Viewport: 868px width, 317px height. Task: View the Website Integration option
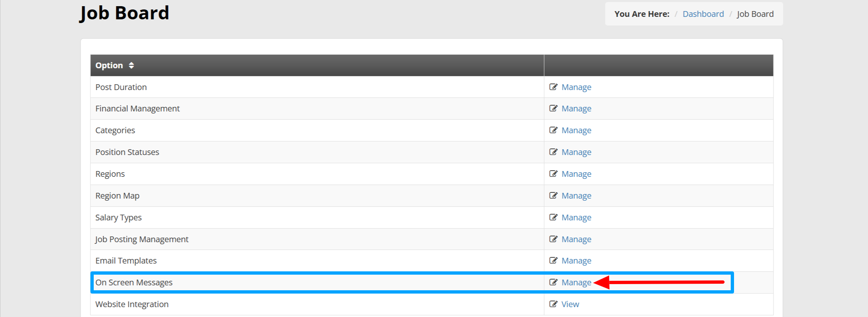[x=570, y=304]
